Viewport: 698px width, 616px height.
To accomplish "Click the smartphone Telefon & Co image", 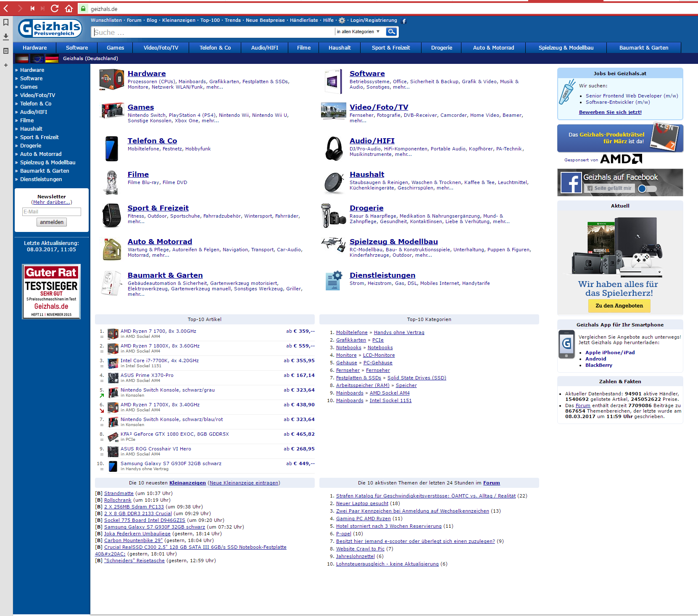I will pos(112,148).
